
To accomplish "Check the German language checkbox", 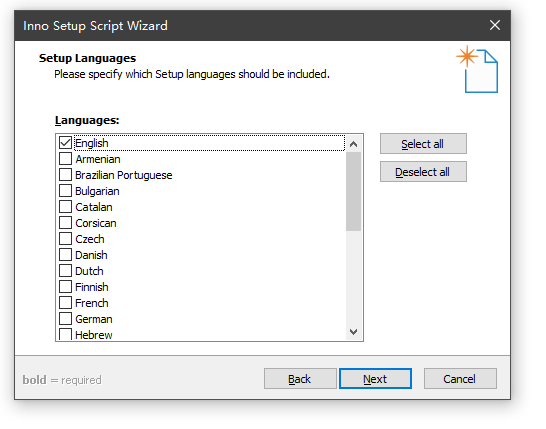I will tap(65, 319).
